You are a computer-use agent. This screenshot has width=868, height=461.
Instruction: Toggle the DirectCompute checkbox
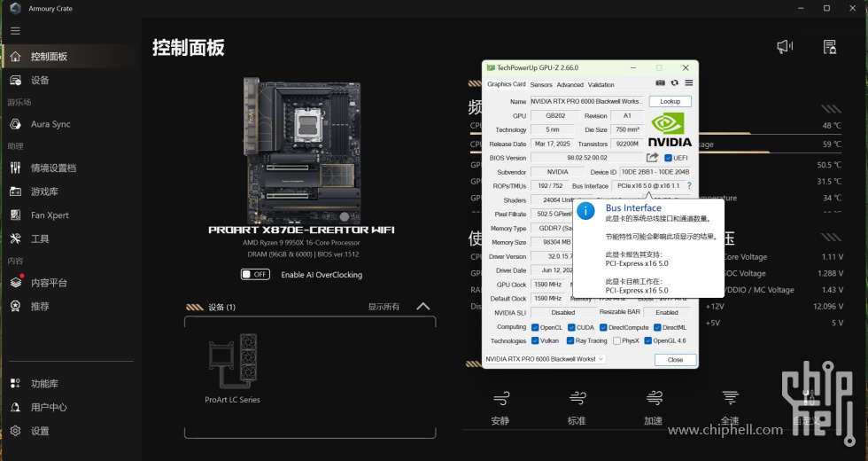click(x=603, y=327)
